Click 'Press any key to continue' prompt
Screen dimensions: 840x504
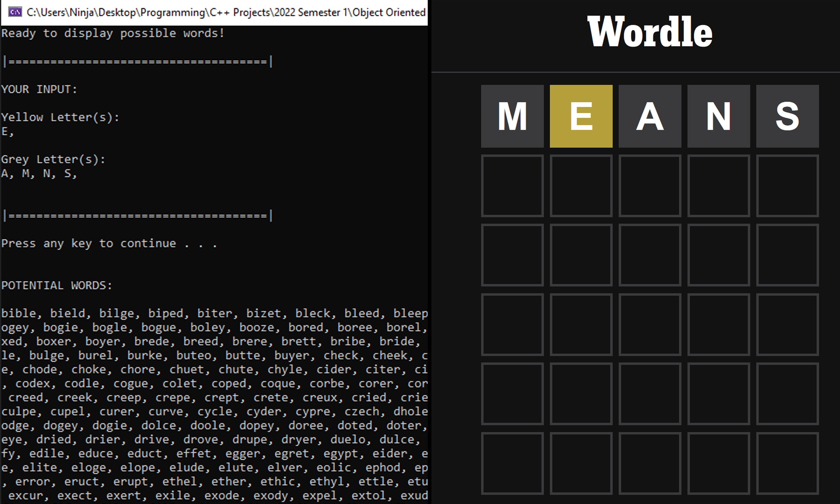point(109,244)
